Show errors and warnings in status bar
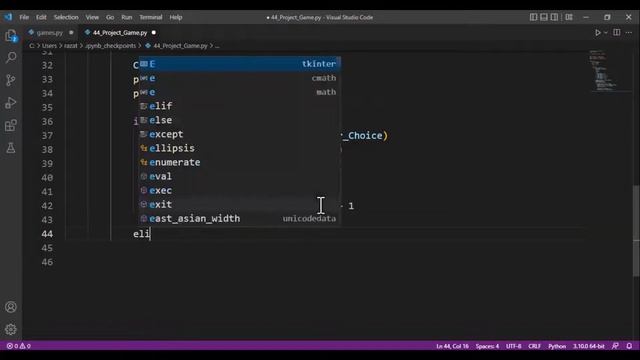 (18, 346)
